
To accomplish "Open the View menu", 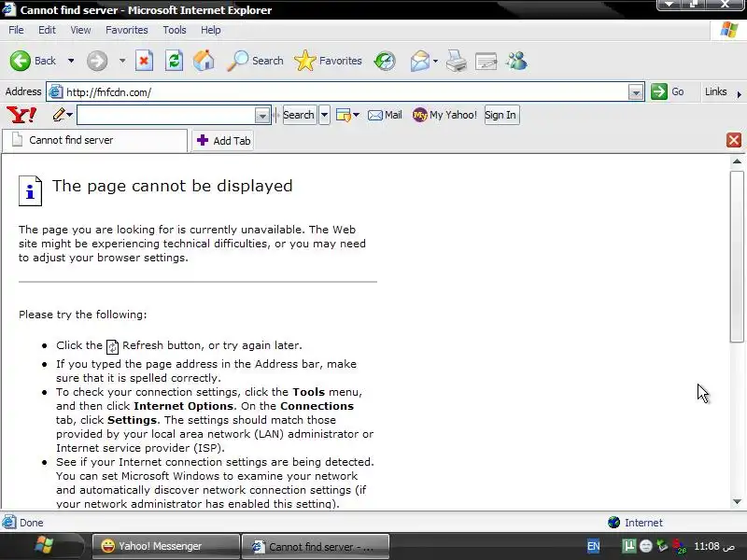I will click(80, 30).
